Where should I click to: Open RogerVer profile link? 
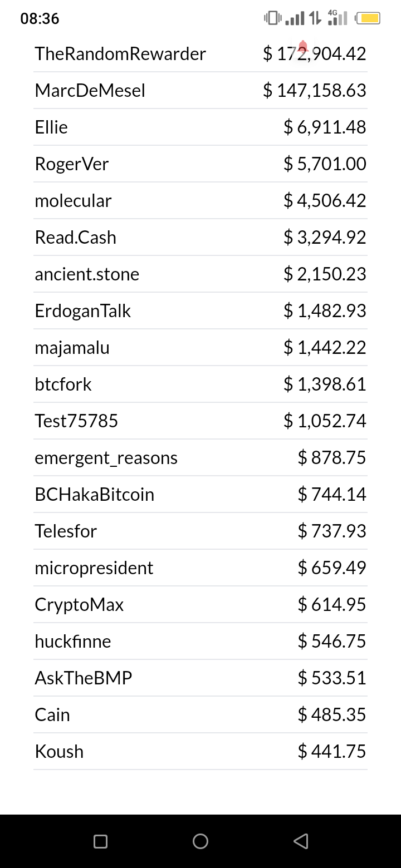coord(71,164)
